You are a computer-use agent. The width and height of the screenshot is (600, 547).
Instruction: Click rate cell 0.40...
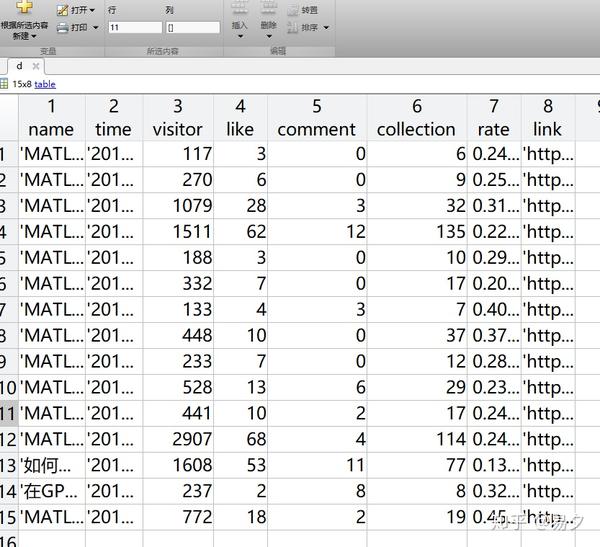(x=494, y=310)
